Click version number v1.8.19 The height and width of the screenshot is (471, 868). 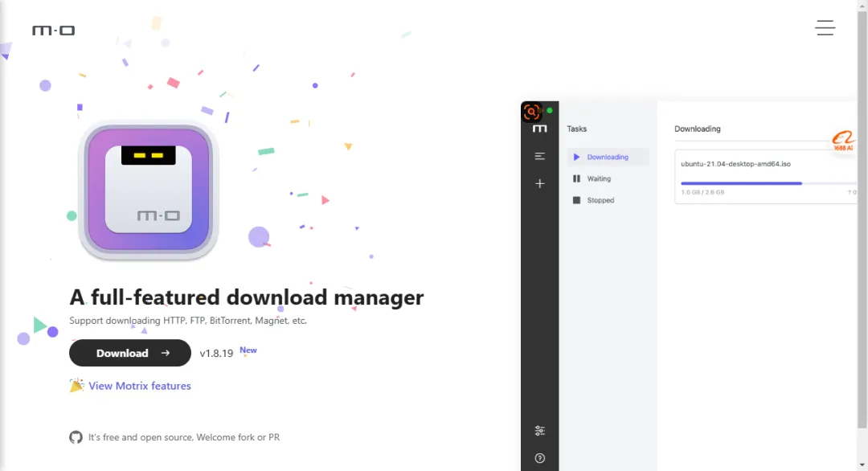pyautogui.click(x=216, y=354)
